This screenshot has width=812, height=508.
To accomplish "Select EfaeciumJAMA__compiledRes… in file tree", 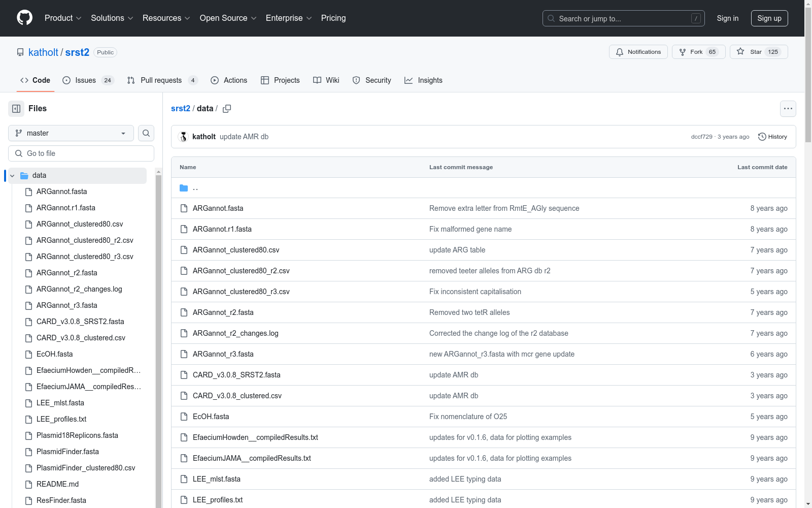I will pyautogui.click(x=89, y=387).
